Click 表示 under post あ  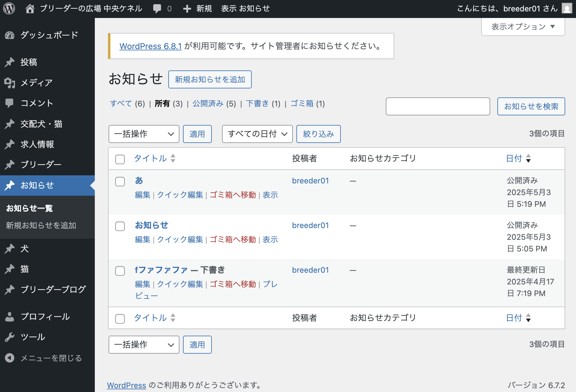point(270,195)
